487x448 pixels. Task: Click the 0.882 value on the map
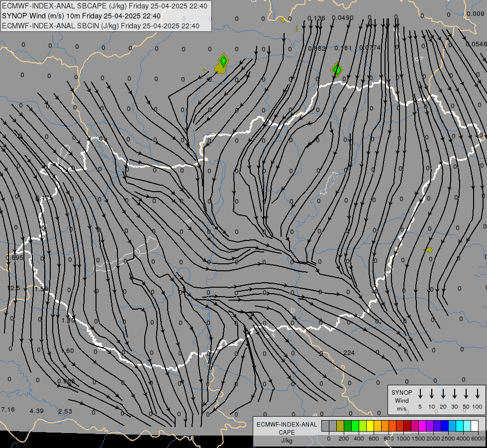(x=317, y=48)
